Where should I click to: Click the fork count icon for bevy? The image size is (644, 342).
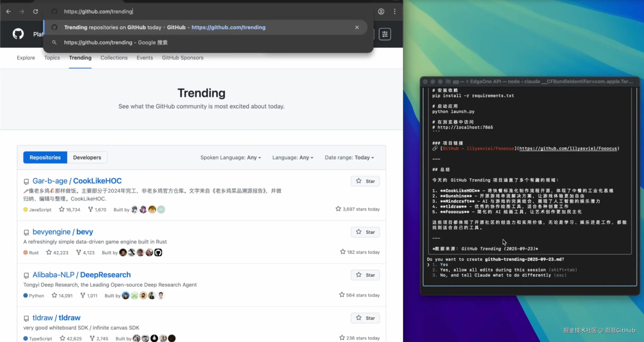pyautogui.click(x=79, y=252)
